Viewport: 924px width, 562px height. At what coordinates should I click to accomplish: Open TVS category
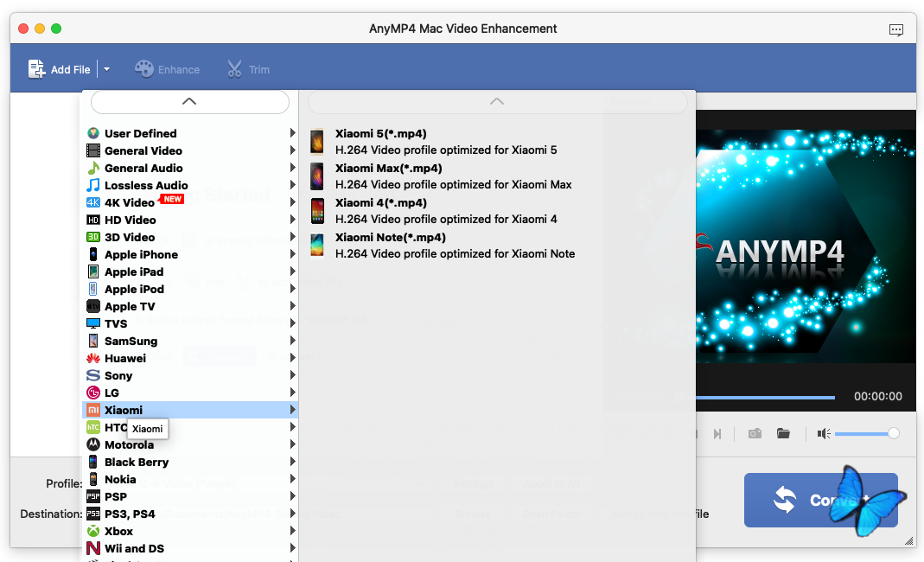191,323
